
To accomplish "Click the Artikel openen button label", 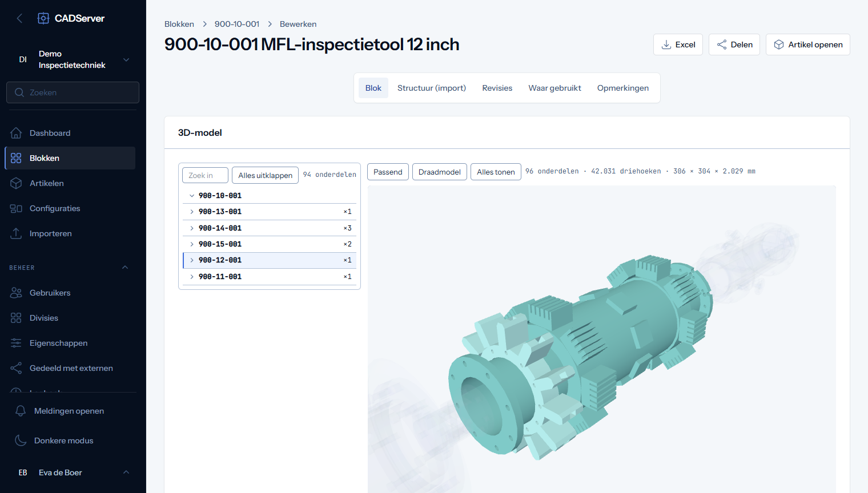I will 815,45.
